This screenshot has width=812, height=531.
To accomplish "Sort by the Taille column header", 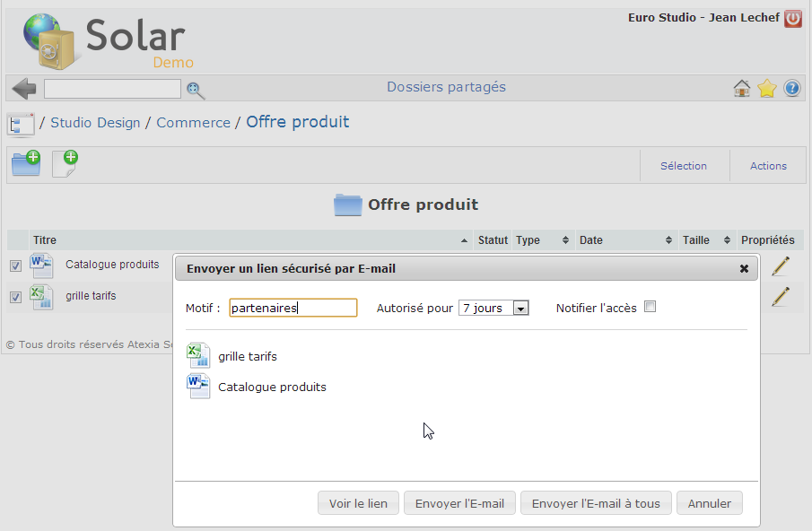I will click(x=706, y=240).
